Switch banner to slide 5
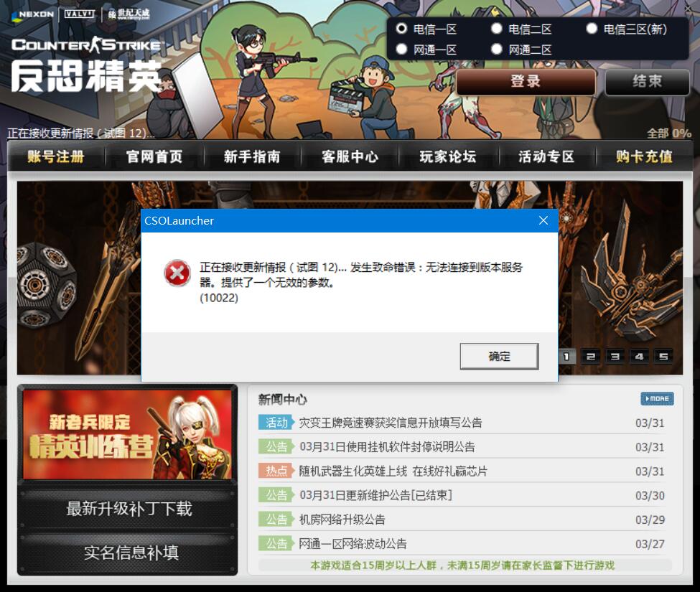Viewport: 700px width, 592px height. [663, 357]
